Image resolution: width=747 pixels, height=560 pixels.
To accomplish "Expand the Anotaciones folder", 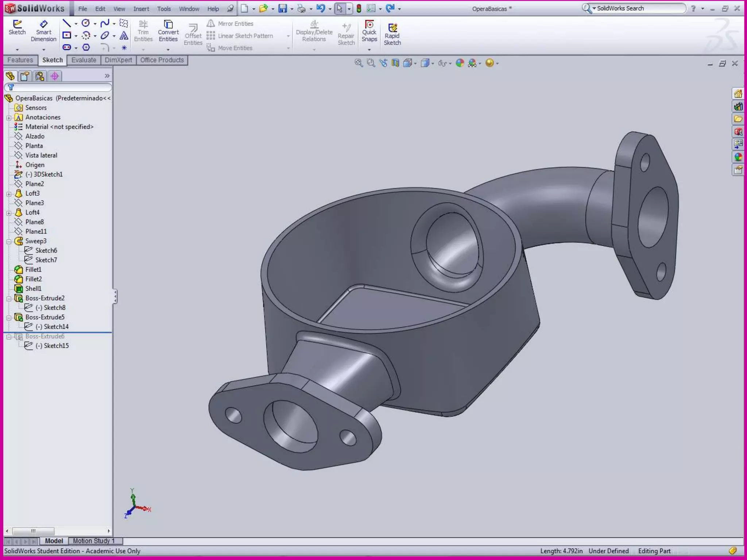I will 9,117.
